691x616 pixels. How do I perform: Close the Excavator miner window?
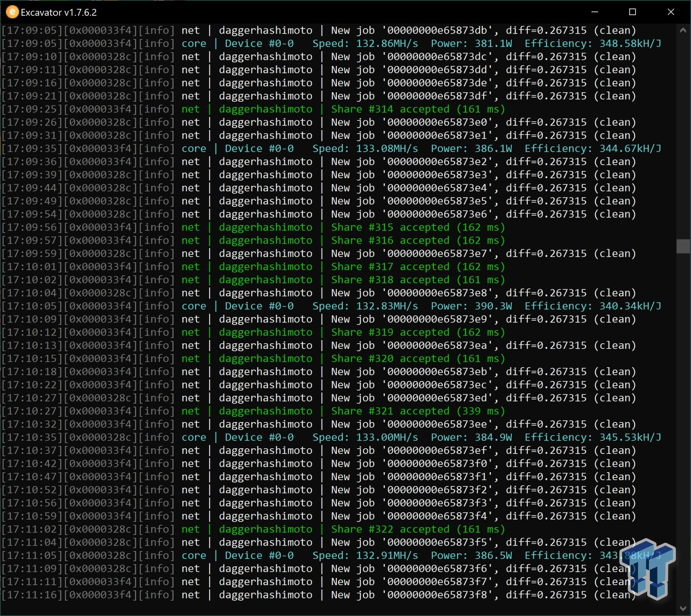point(671,12)
